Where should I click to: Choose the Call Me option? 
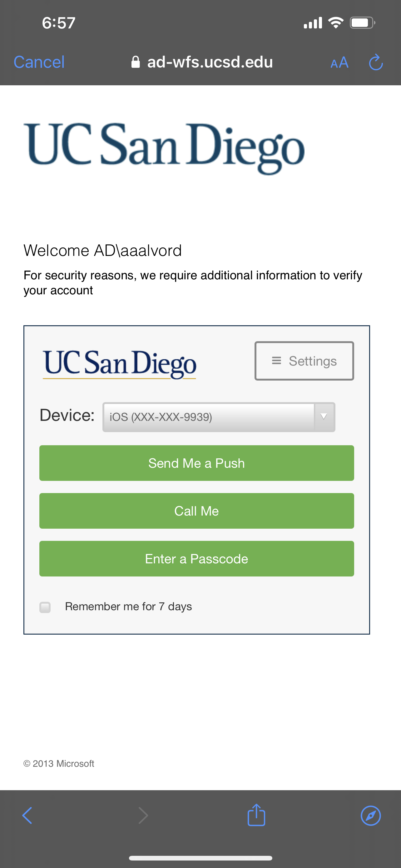[x=197, y=511]
